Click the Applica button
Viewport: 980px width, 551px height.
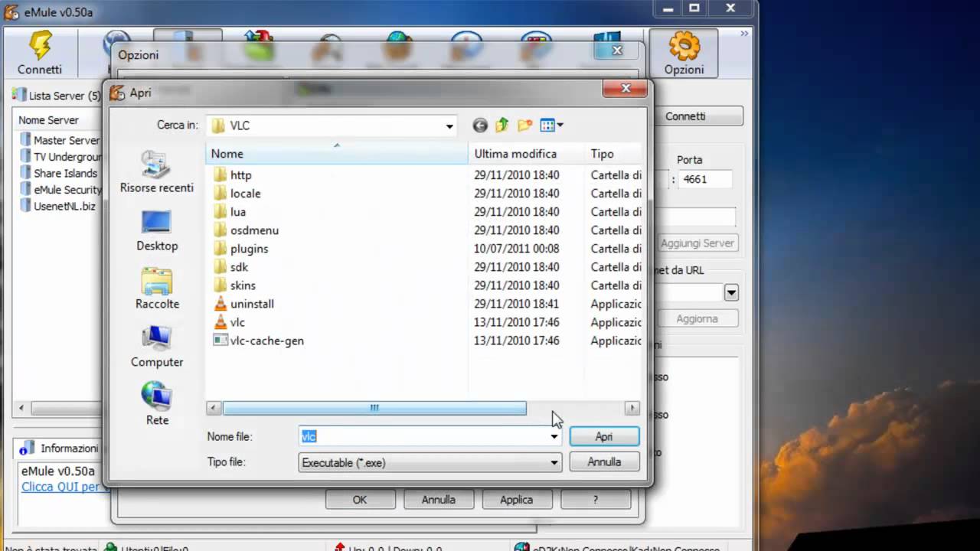point(517,500)
